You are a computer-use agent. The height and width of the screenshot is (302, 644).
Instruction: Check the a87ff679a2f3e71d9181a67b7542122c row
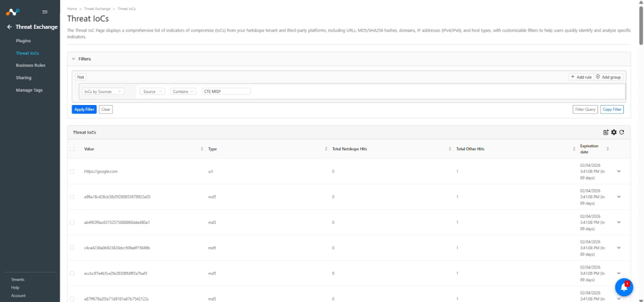[x=72, y=299]
